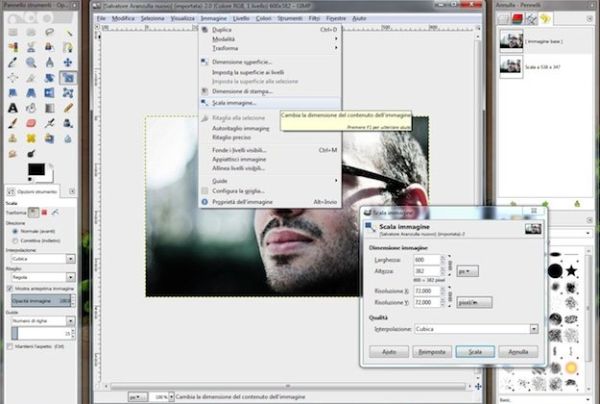
Task: Select the Zoom magnifier tool
Action: click(x=31, y=62)
